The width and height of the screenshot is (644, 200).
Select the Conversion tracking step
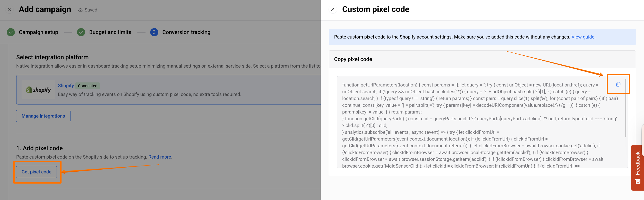tap(186, 32)
